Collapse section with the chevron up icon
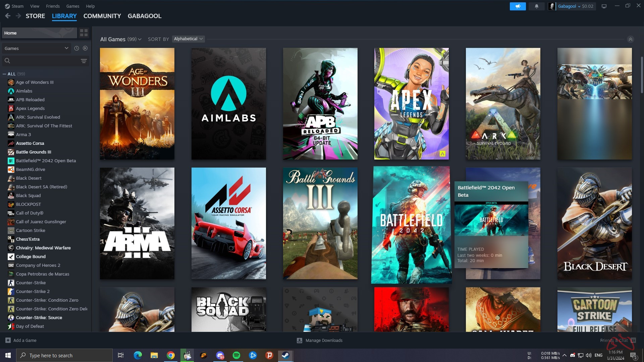The width and height of the screenshot is (644, 362). pyautogui.click(x=630, y=40)
